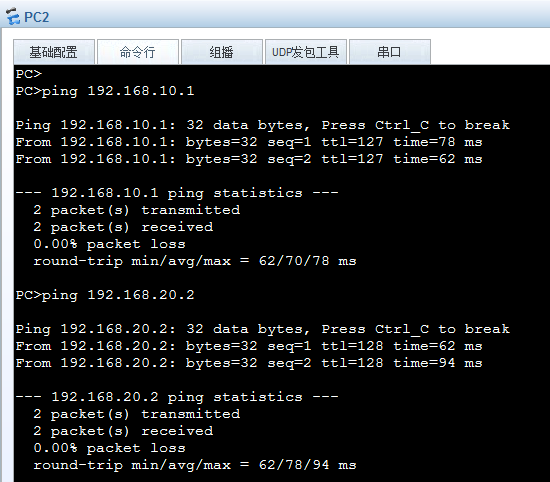The width and height of the screenshot is (550, 482).
Task: Click the empty PC> prompt on the first line
Action: point(29,74)
